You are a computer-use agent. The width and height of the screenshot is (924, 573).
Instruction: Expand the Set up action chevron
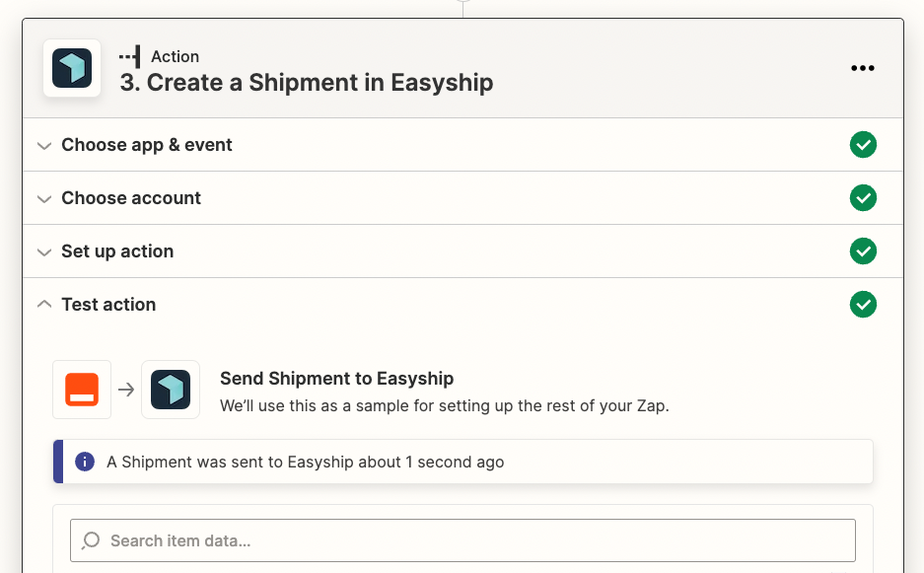[44, 252]
